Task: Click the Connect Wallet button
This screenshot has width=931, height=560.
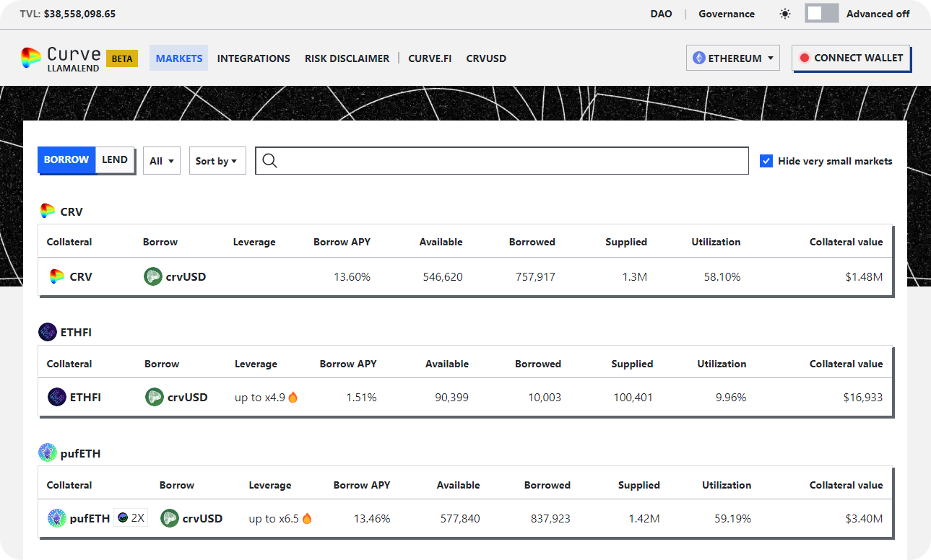Action: (851, 58)
